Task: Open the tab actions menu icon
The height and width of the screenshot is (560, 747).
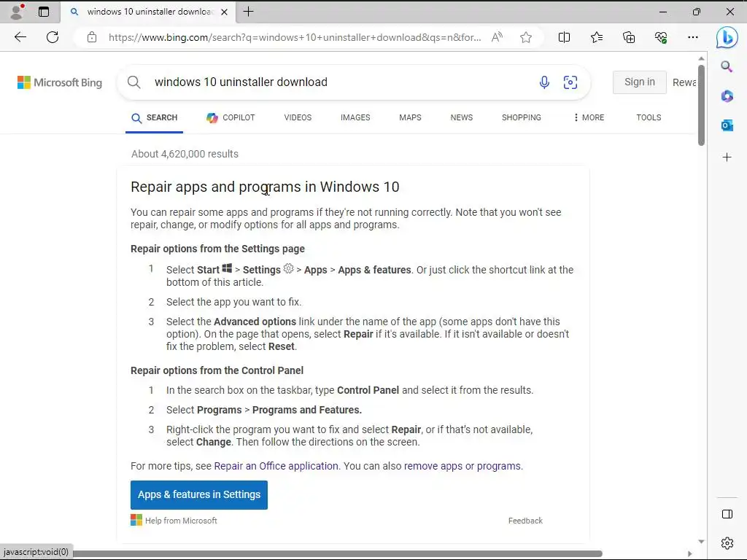Action: coord(44,12)
